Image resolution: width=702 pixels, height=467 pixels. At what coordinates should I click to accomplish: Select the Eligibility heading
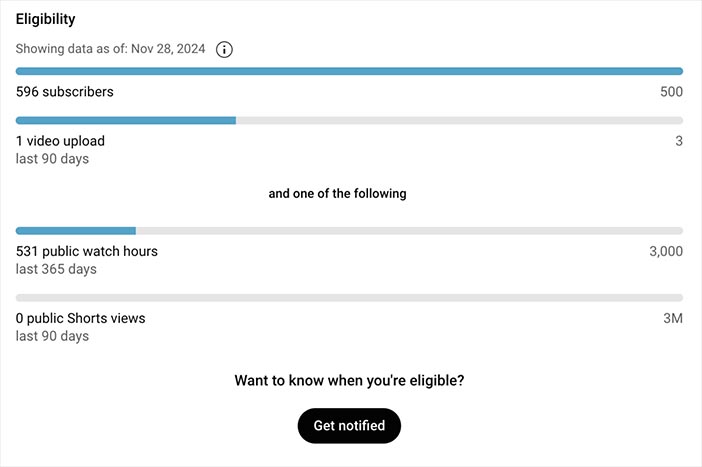[46, 19]
